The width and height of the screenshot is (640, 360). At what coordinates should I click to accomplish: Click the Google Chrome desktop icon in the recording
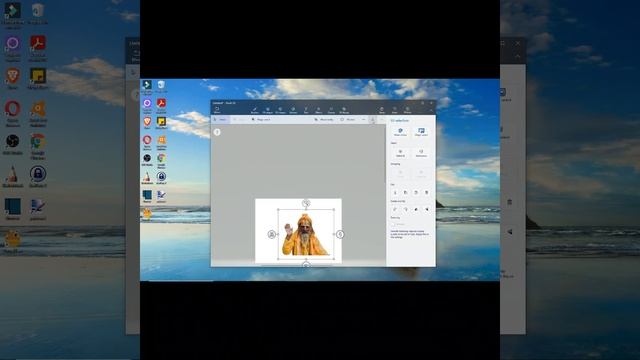click(x=161, y=159)
